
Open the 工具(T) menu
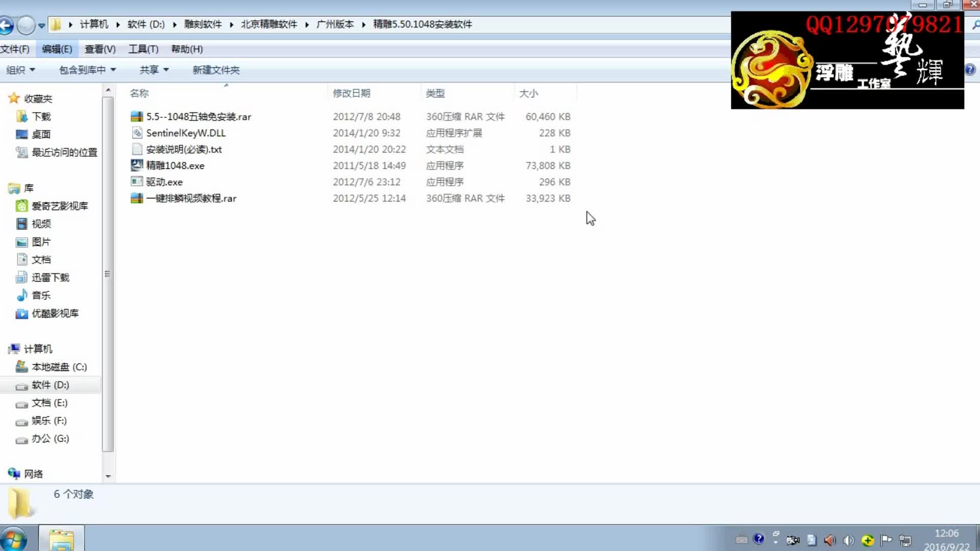143,49
